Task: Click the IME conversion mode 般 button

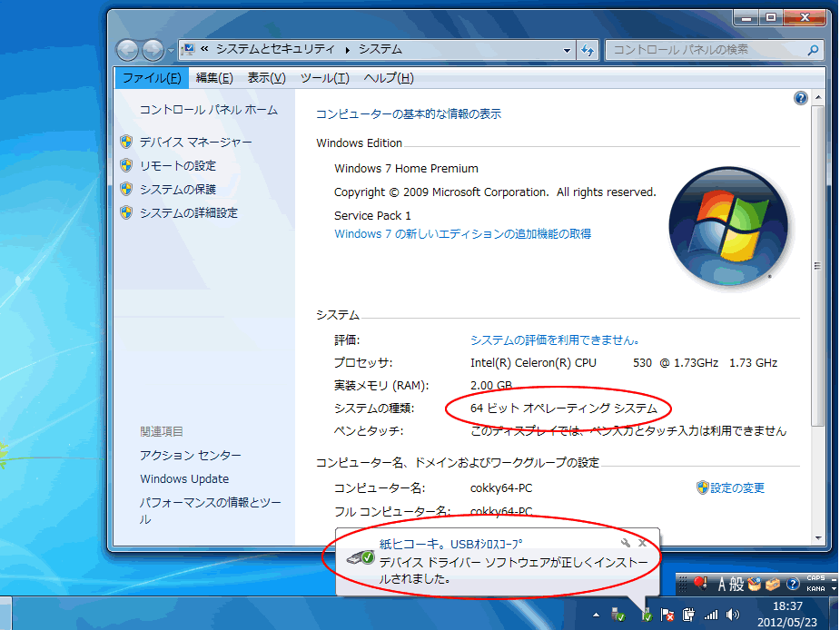Action: click(x=736, y=584)
